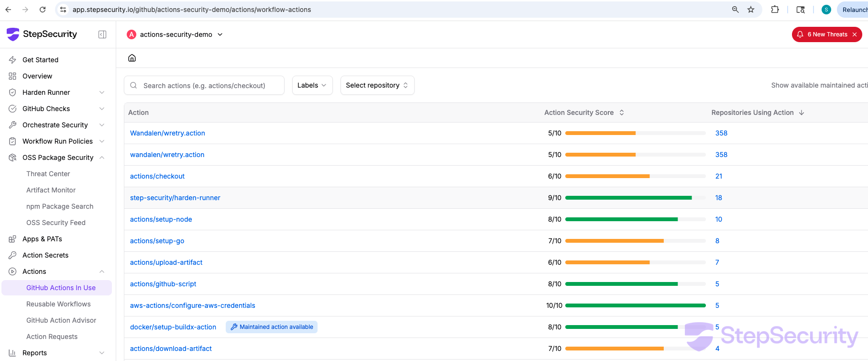Click the Actions play-circle icon
This screenshot has height=361, width=868.
click(x=12, y=271)
